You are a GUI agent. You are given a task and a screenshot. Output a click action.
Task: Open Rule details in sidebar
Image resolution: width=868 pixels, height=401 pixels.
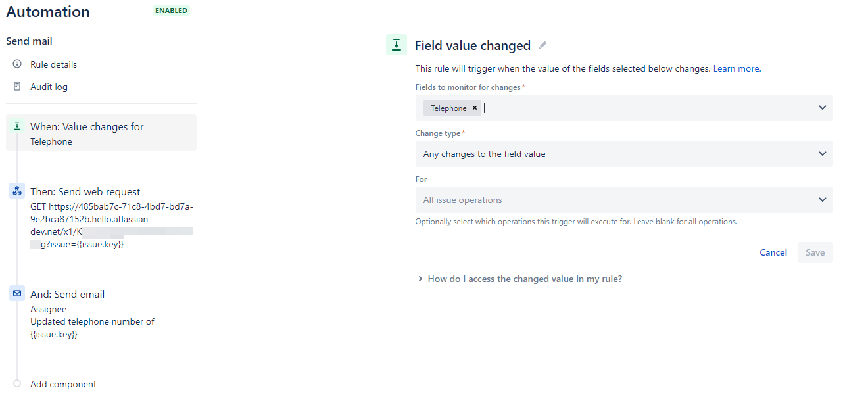pos(53,64)
